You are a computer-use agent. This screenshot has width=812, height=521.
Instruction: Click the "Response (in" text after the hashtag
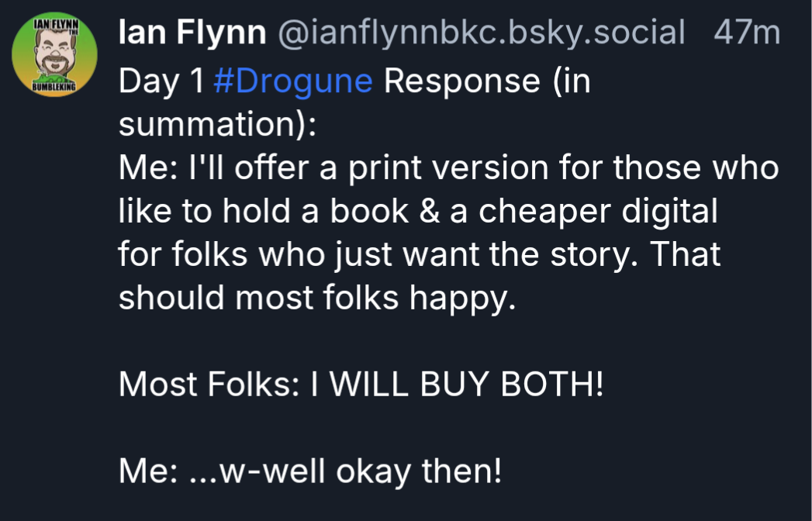[x=487, y=81]
